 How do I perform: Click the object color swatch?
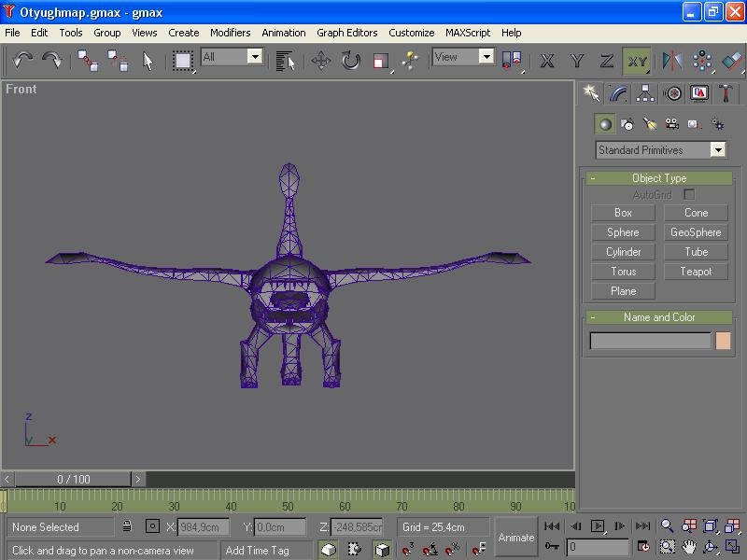[x=723, y=342]
